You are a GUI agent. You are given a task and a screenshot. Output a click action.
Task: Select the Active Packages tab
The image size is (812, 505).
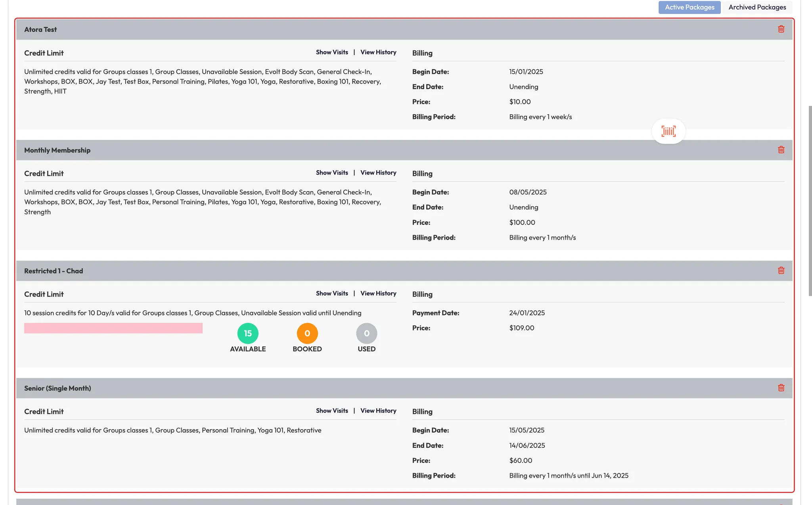(x=689, y=7)
